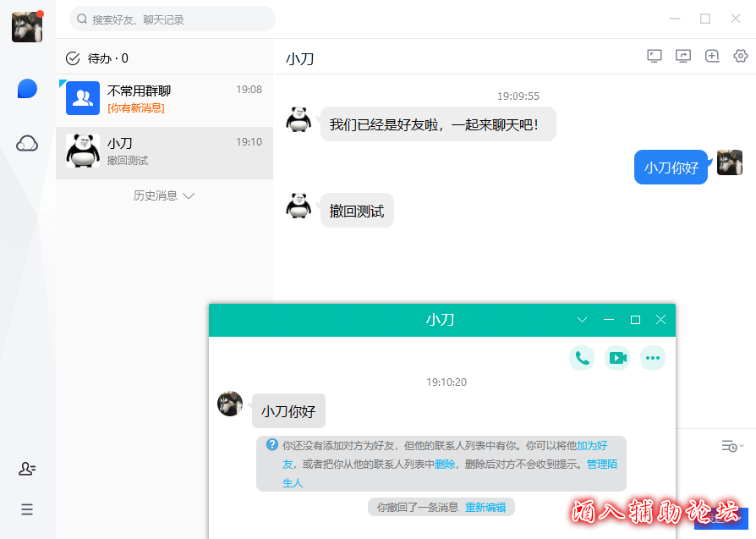
Task: Open the message history icon at bottom right
Action: 730,445
